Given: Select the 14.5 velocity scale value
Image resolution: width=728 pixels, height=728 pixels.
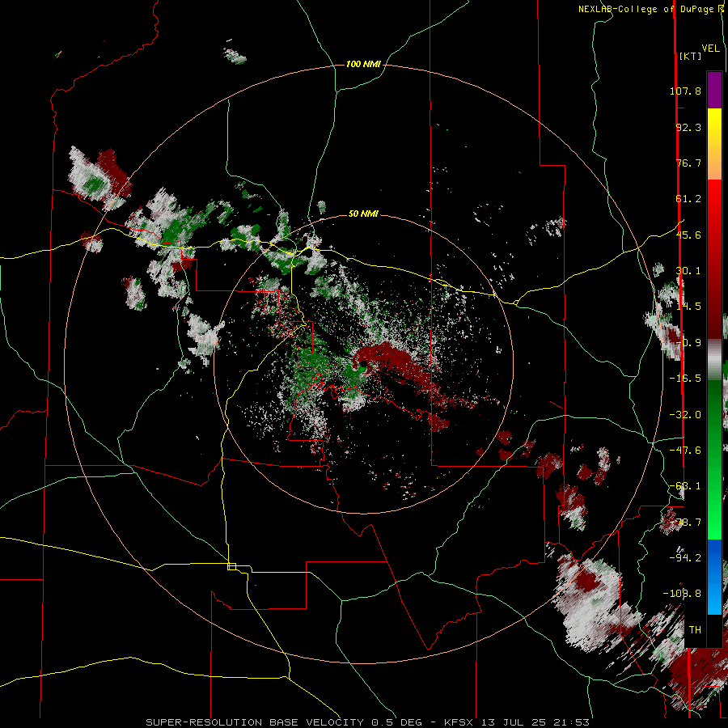Looking at the screenshot, I should (x=688, y=307).
